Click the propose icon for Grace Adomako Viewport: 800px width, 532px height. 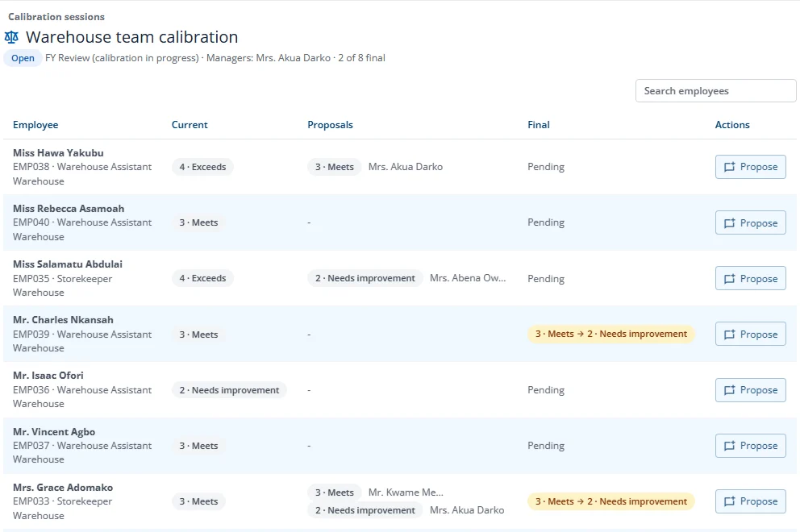tap(730, 501)
